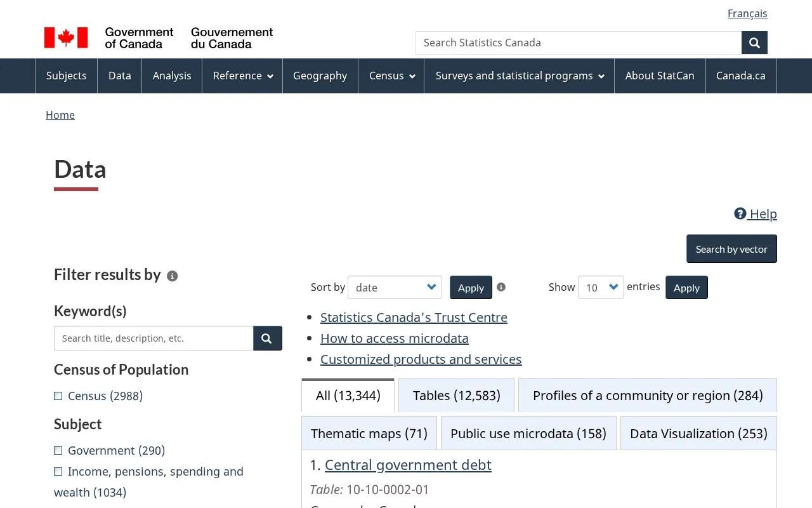Click the Search by vector button
This screenshot has height=508, width=812.
click(731, 249)
